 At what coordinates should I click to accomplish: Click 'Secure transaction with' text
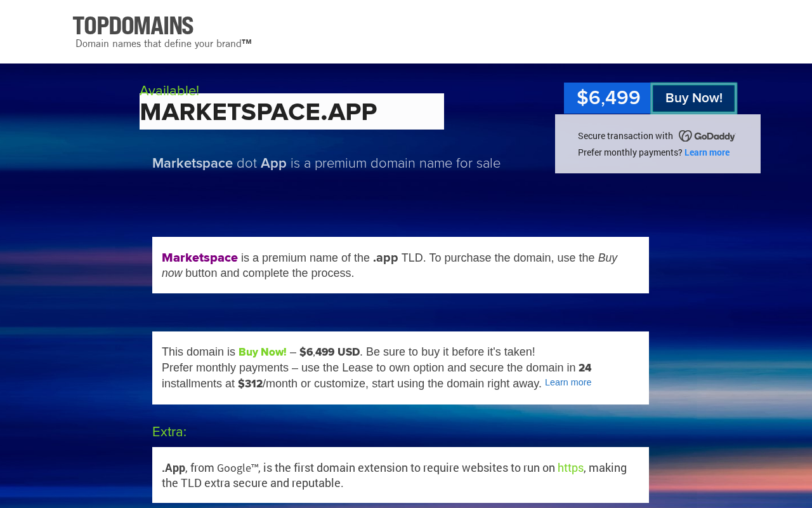click(625, 136)
